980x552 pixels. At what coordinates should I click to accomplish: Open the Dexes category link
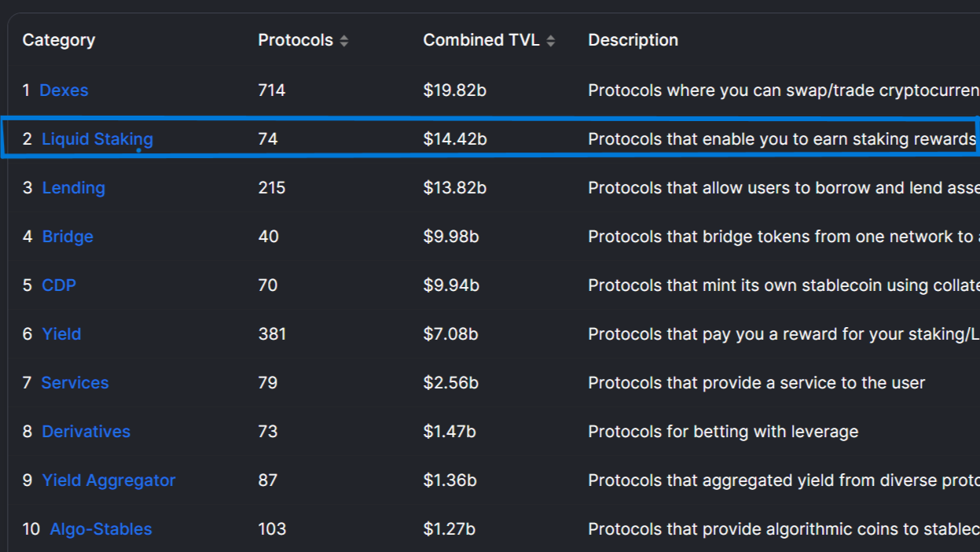(64, 90)
